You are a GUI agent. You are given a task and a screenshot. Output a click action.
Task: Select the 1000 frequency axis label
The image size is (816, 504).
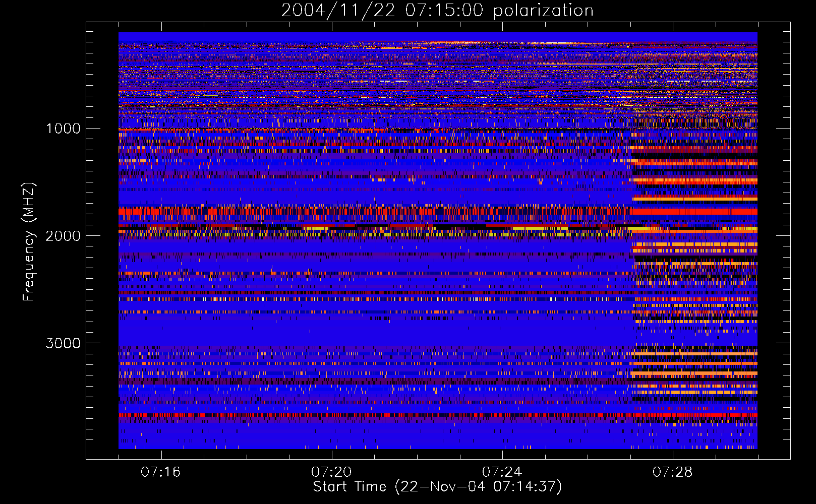pyautogui.click(x=63, y=129)
